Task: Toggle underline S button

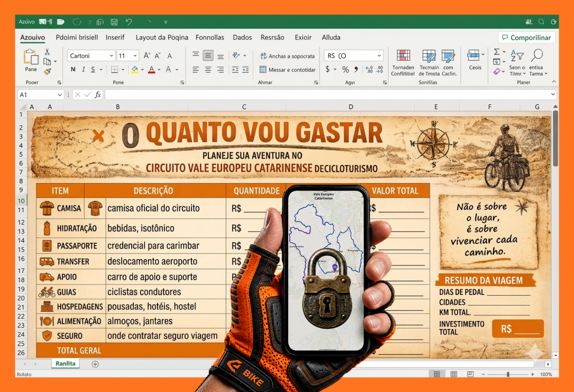Action: click(93, 69)
